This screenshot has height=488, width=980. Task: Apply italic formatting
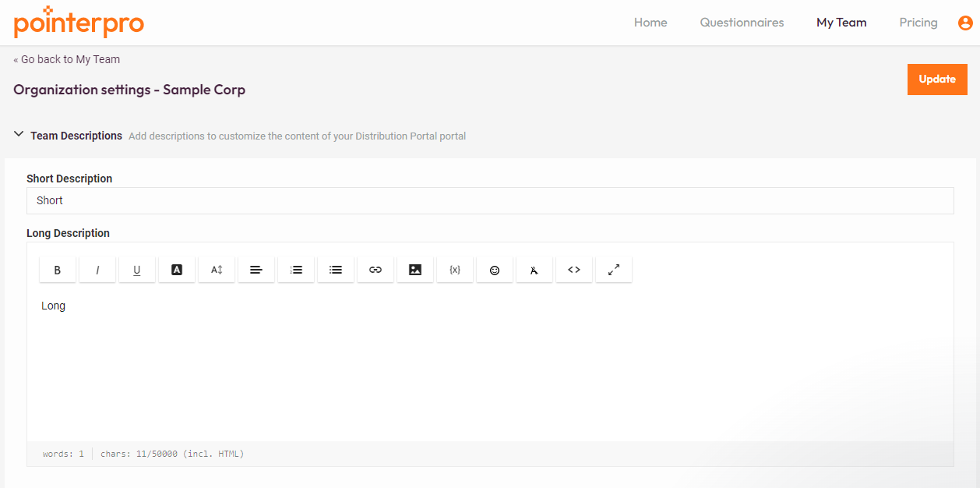[97, 269]
